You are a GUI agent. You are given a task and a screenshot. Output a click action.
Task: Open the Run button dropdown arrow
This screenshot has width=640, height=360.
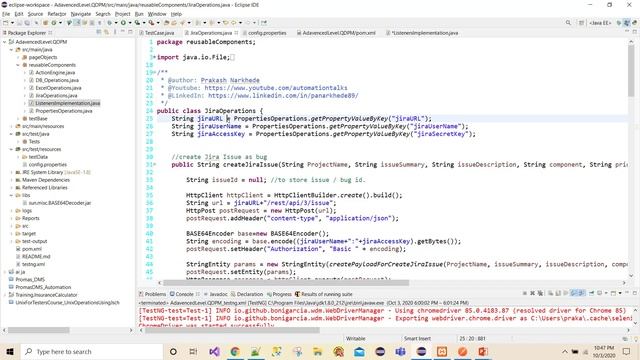pyautogui.click(x=129, y=23)
